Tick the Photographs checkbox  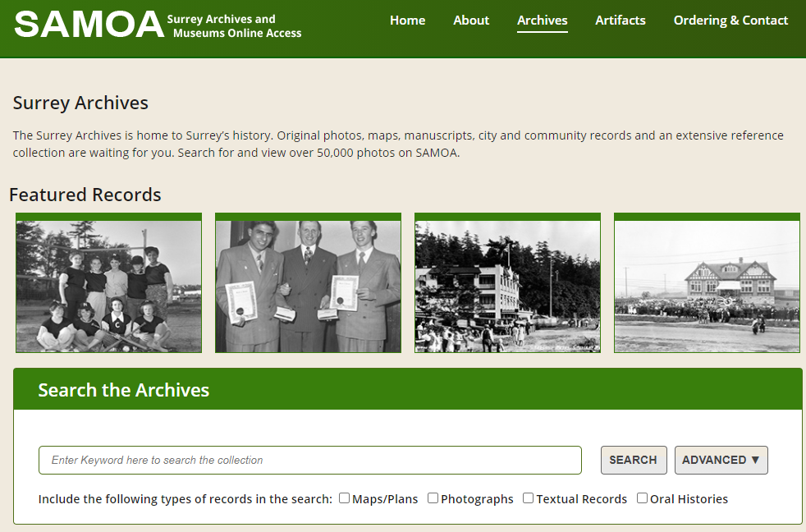433,498
